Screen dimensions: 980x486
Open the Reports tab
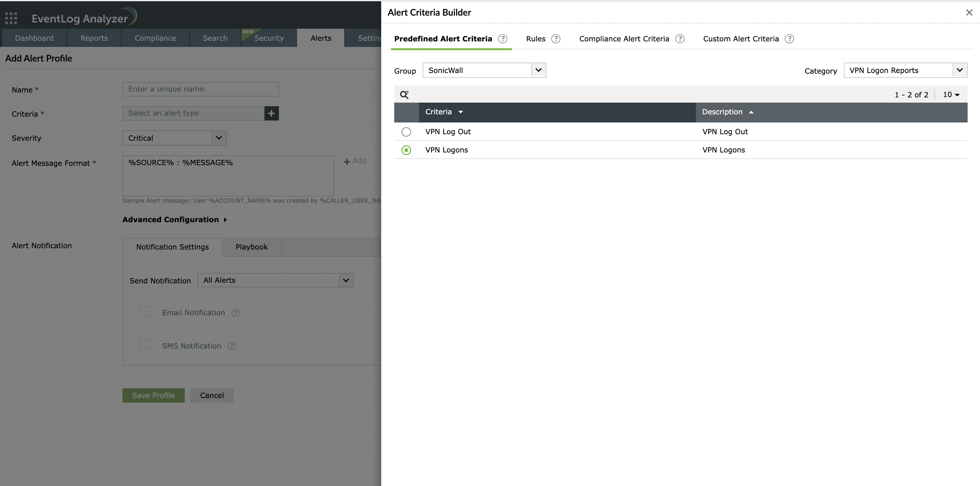point(94,38)
